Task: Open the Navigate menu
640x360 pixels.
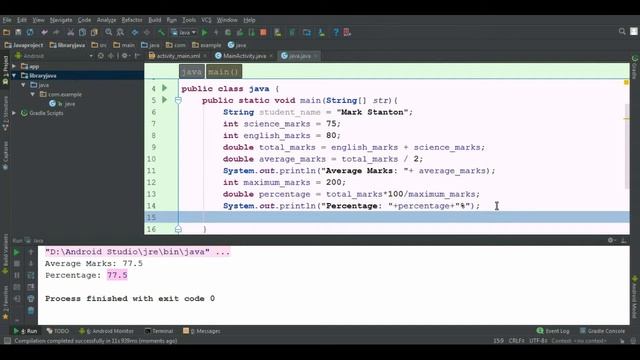Action: (61, 20)
